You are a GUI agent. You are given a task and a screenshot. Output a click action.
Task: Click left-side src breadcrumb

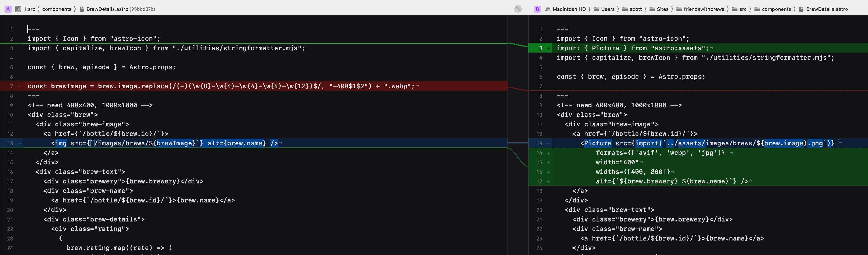[x=32, y=9]
